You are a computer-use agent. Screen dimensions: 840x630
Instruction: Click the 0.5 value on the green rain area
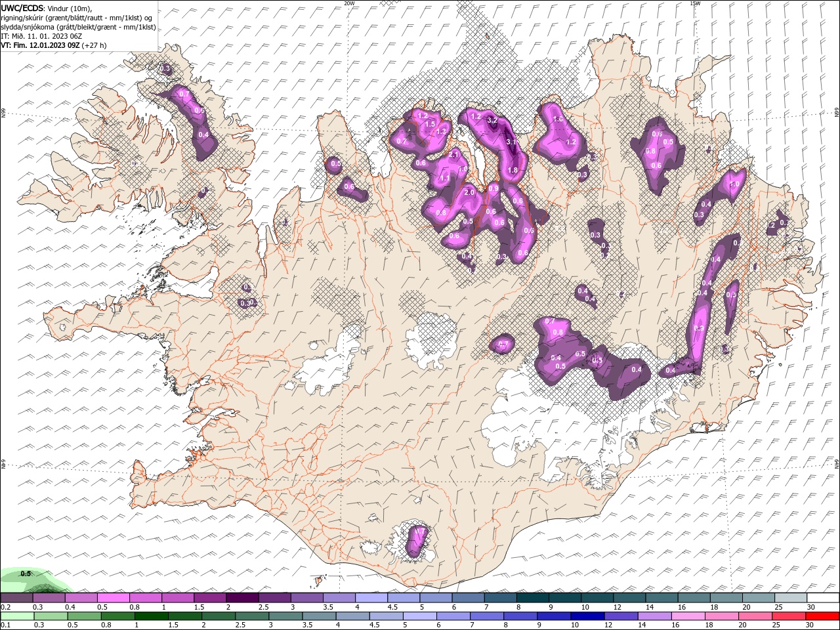point(26,574)
